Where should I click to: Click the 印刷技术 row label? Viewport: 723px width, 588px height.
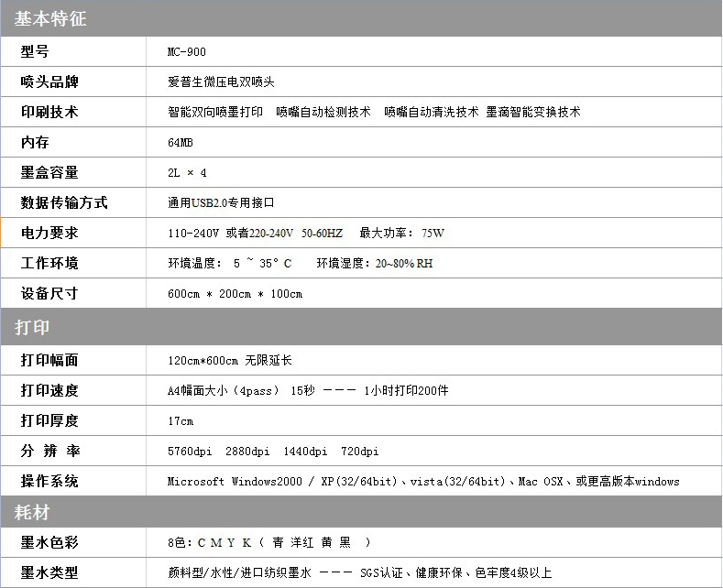coord(49,112)
